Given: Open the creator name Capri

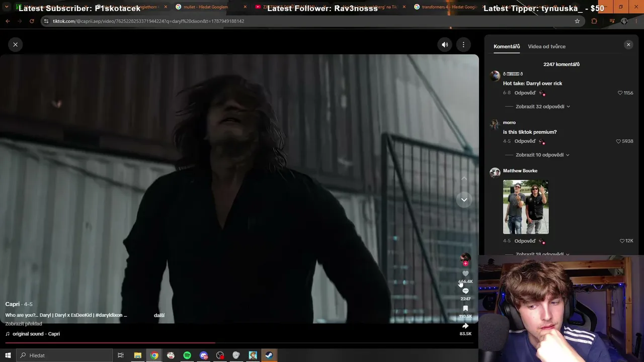Looking at the screenshot, I should pyautogui.click(x=13, y=304).
